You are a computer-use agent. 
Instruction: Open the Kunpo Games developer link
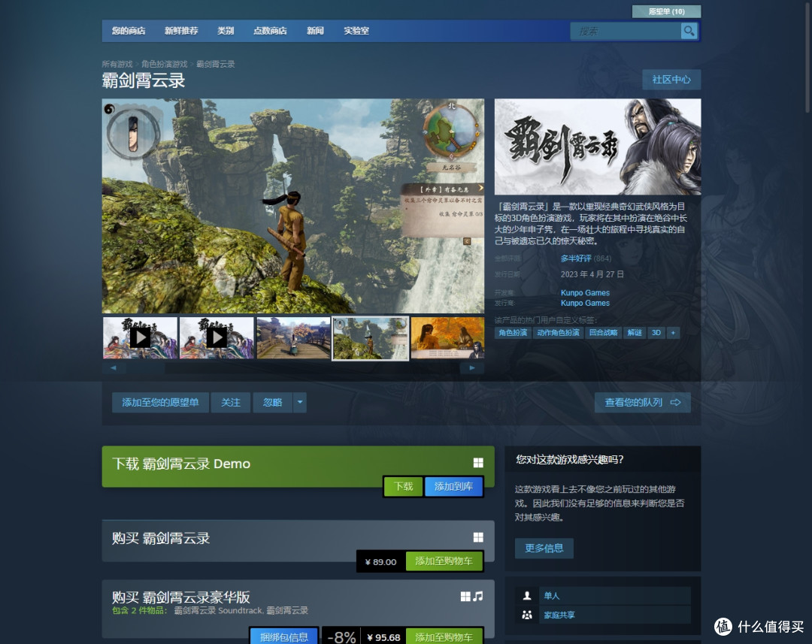coord(585,292)
